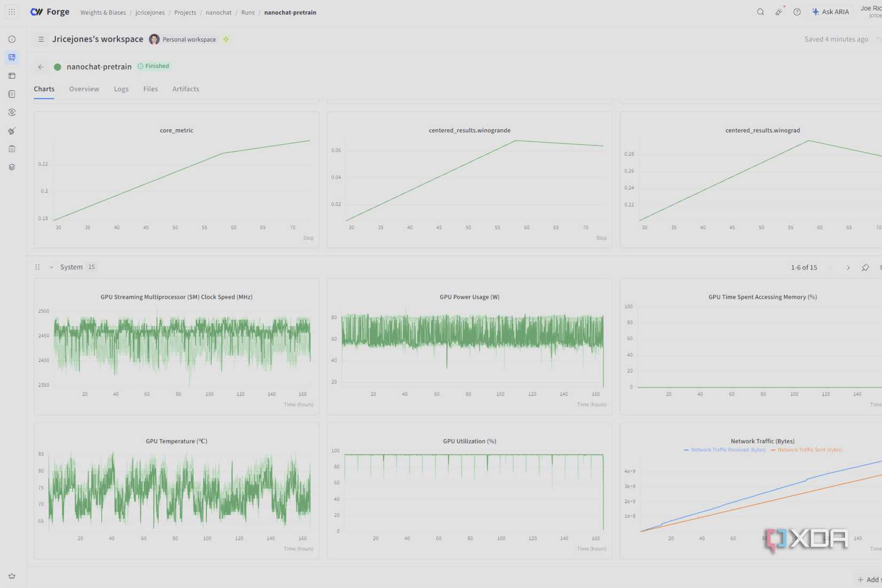Select the Charts tab
The height and width of the screenshot is (588, 882).
click(44, 89)
